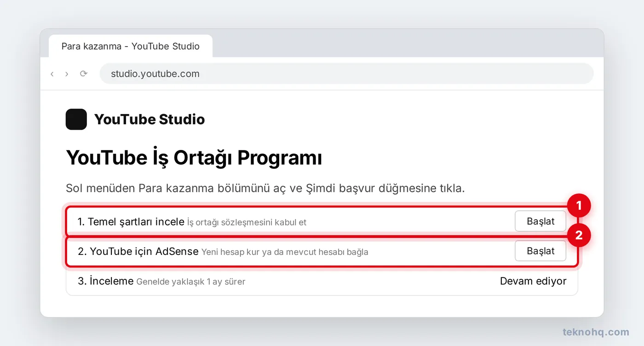Screen dimensions: 644x346
Task: Focus the studio.youtube.com address bar
Action: pyautogui.click(x=346, y=74)
